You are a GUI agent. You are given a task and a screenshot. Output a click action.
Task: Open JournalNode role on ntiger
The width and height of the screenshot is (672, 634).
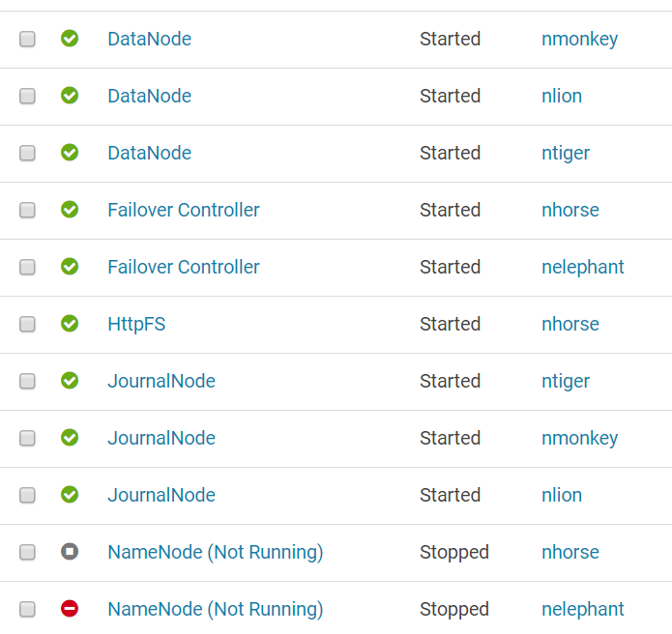pyautogui.click(x=161, y=381)
